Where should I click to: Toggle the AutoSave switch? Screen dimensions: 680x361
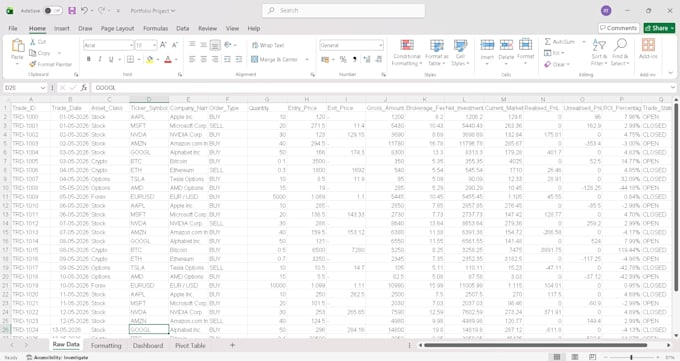click(53, 10)
